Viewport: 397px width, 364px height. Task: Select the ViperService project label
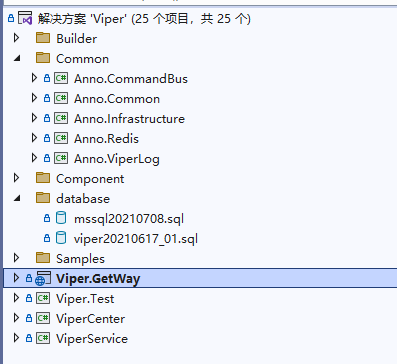(x=92, y=339)
